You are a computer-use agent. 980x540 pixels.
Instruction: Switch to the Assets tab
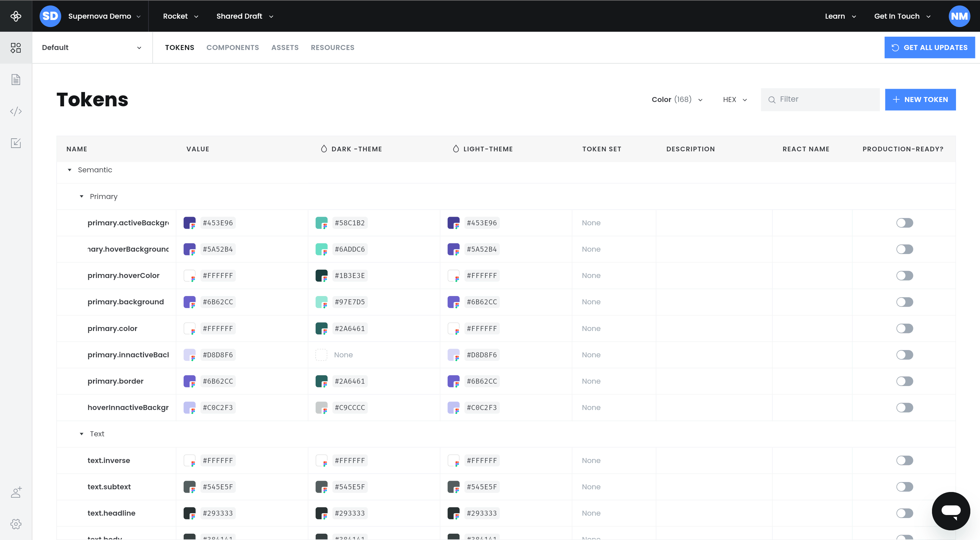click(285, 48)
